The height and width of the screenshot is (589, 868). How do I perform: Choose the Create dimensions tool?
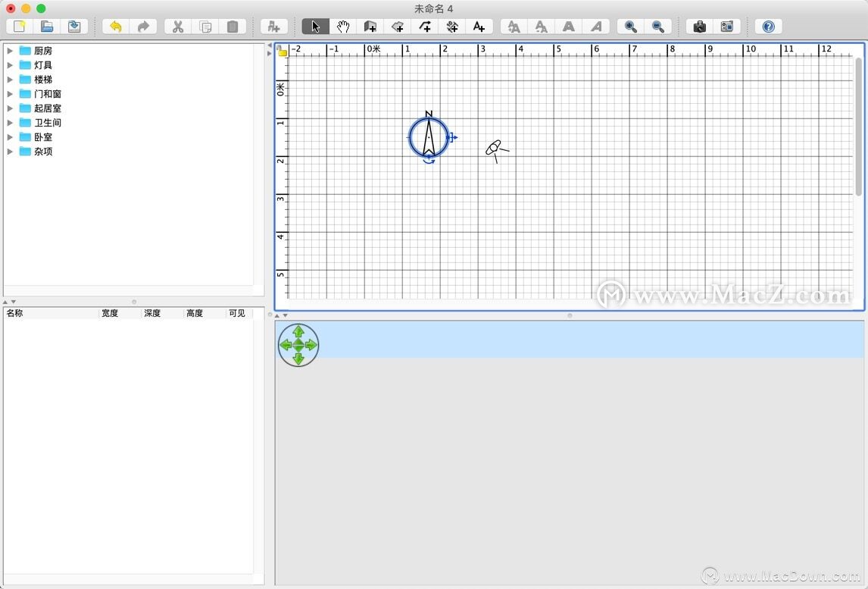click(x=452, y=27)
